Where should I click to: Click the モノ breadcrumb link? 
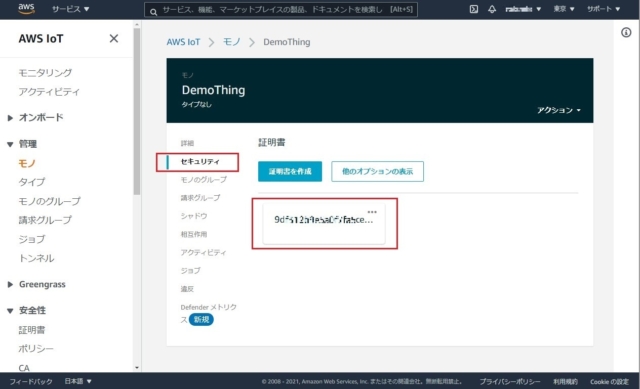[232, 42]
